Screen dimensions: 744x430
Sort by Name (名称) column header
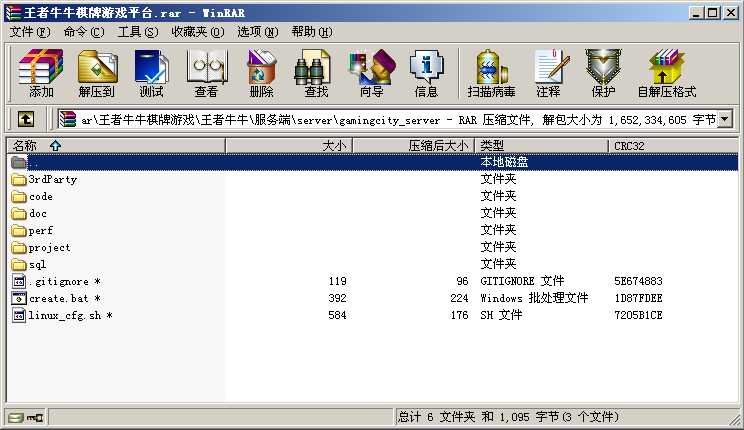[x=116, y=146]
